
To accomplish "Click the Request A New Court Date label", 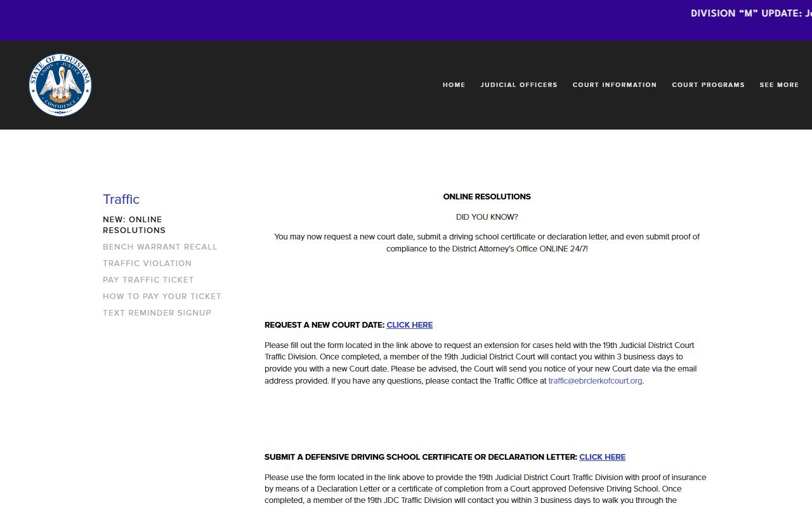I will [x=324, y=324].
